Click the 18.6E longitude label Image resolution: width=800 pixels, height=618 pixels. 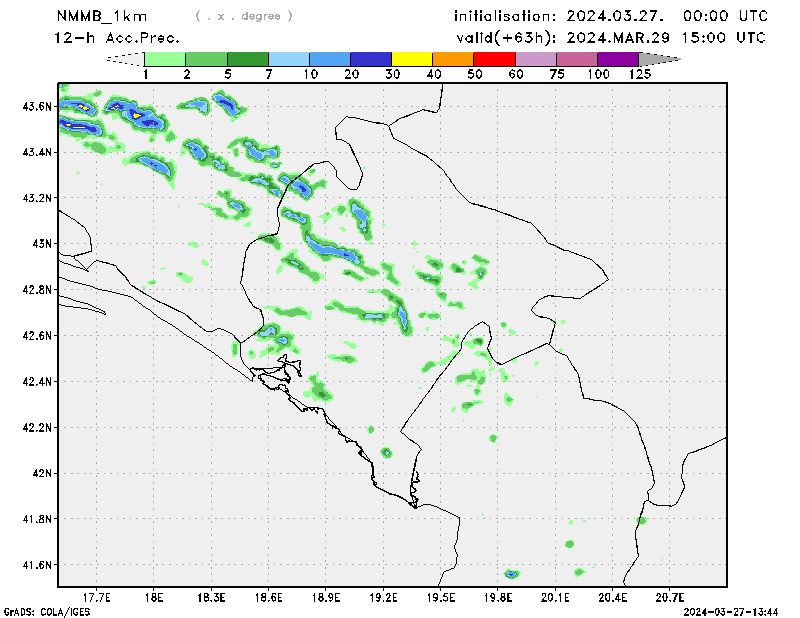268,597
